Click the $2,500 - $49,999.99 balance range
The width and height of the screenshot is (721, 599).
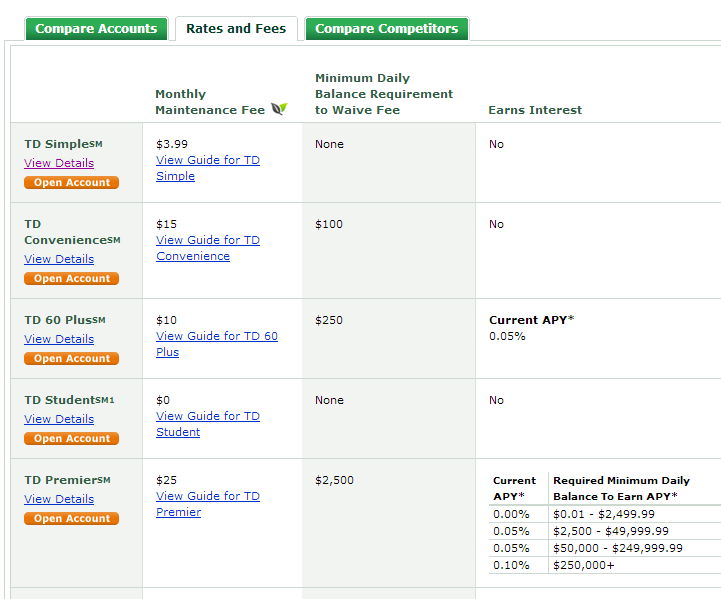[611, 531]
